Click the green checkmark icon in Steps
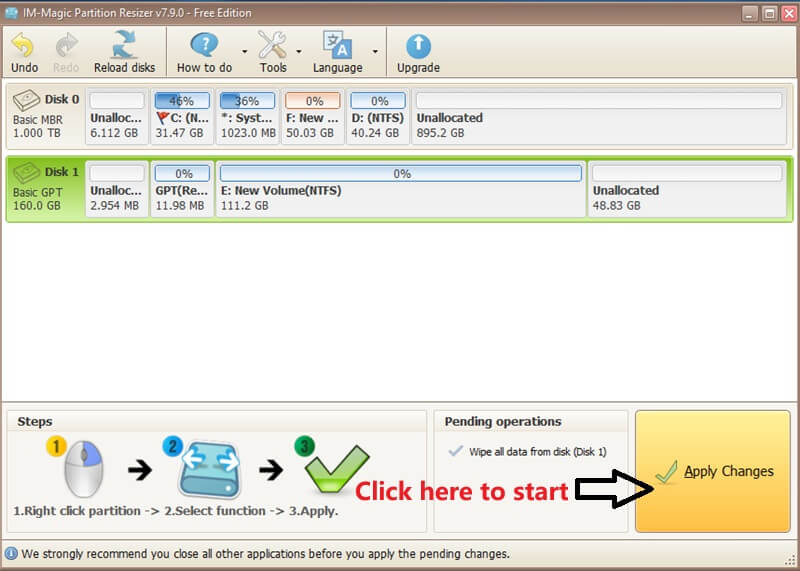 pos(337,468)
